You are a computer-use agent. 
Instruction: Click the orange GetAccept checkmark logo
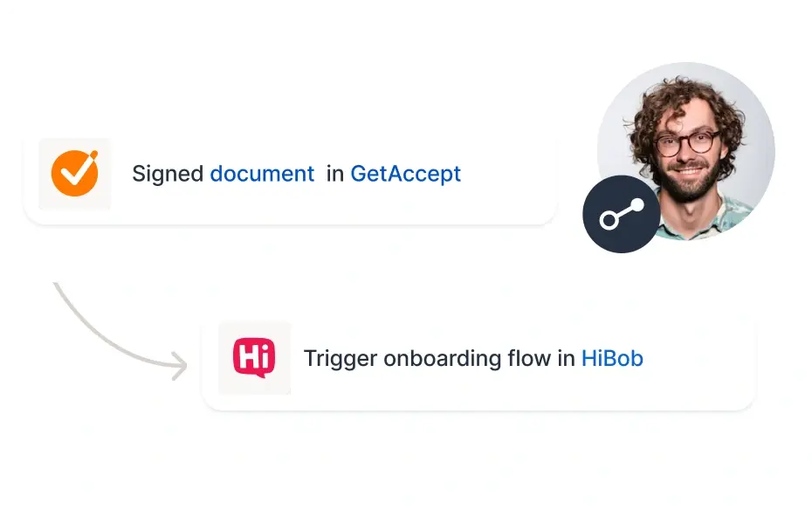(74, 174)
